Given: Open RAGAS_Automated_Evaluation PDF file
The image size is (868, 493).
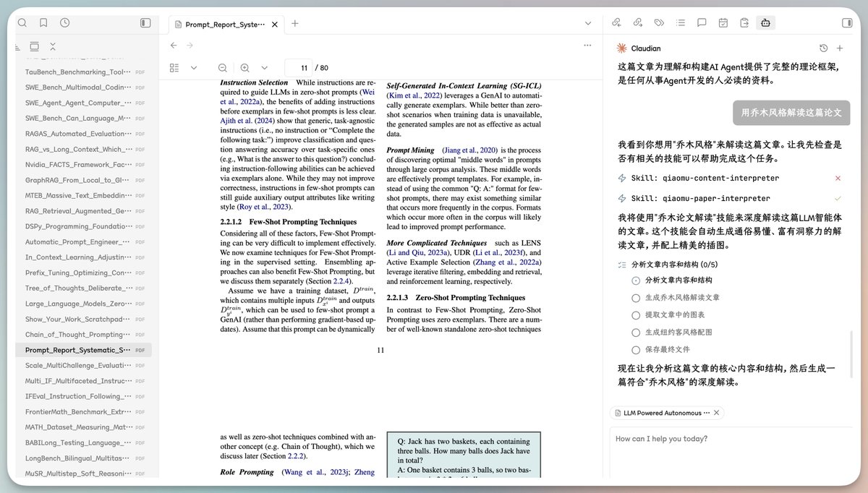Looking at the screenshot, I should point(85,134).
